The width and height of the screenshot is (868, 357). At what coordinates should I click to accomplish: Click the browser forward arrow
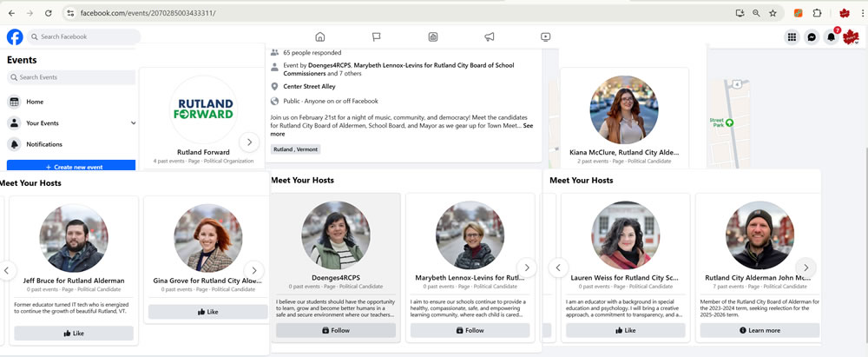pos(30,13)
